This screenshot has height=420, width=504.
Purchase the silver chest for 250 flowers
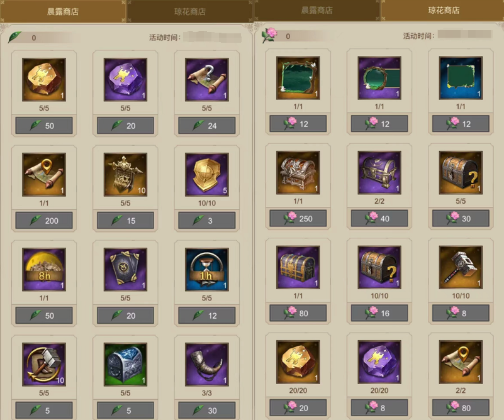[x=298, y=219]
